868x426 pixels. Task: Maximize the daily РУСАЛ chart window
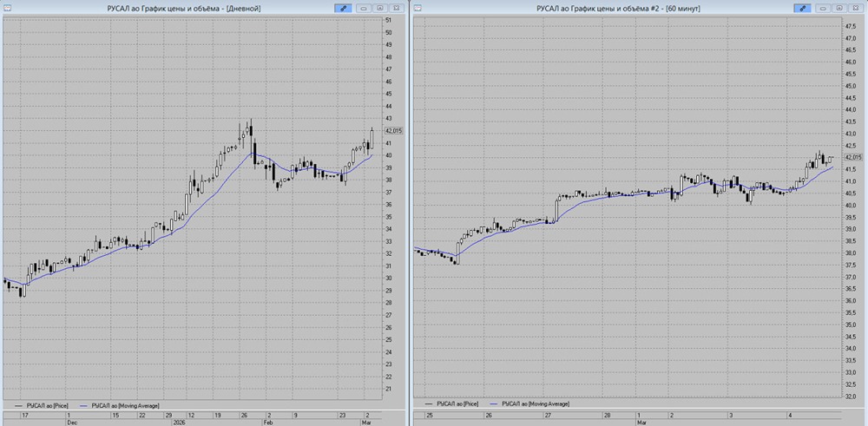coord(380,8)
